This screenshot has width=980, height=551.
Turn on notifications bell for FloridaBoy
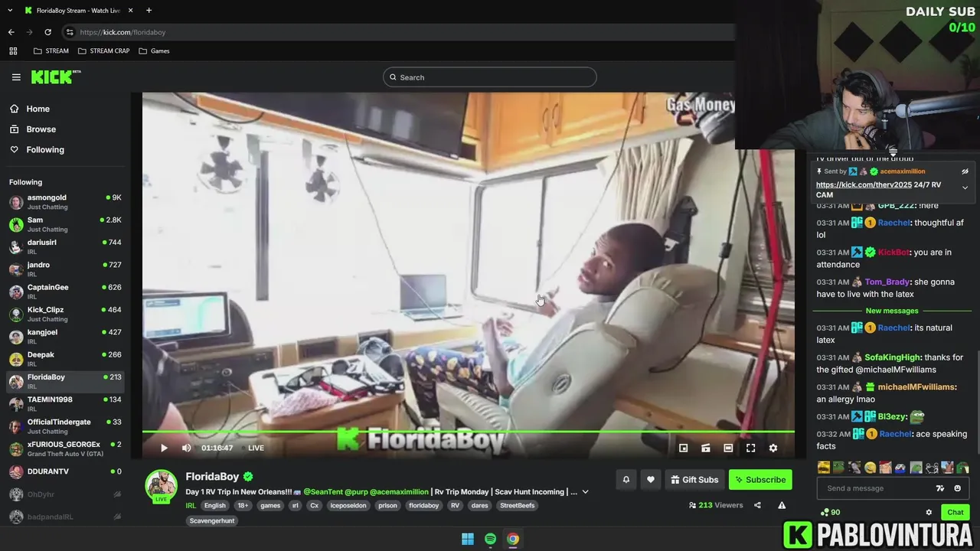626,480
